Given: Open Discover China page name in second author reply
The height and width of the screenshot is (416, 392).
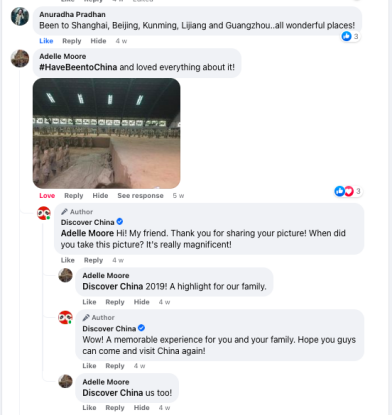Looking at the screenshot, I should click(109, 328).
